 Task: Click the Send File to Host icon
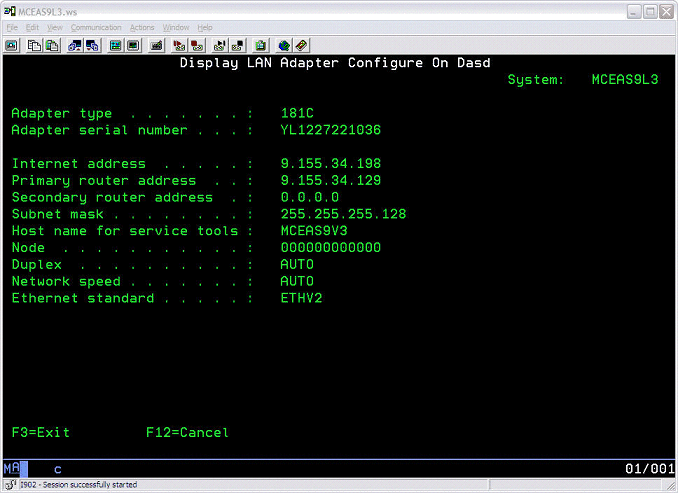click(75, 45)
